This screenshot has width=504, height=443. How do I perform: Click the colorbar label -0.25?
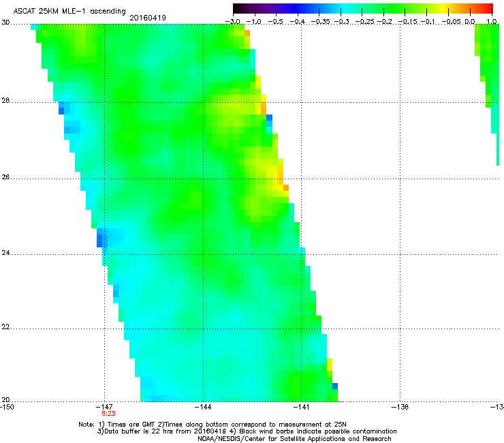[365, 22]
